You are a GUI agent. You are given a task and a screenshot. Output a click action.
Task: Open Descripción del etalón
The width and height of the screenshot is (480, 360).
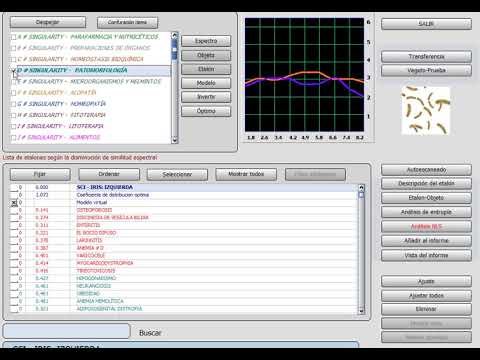(426, 184)
